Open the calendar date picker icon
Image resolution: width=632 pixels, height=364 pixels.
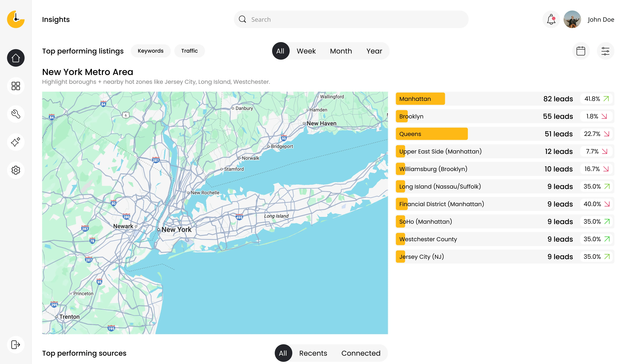pos(581,51)
